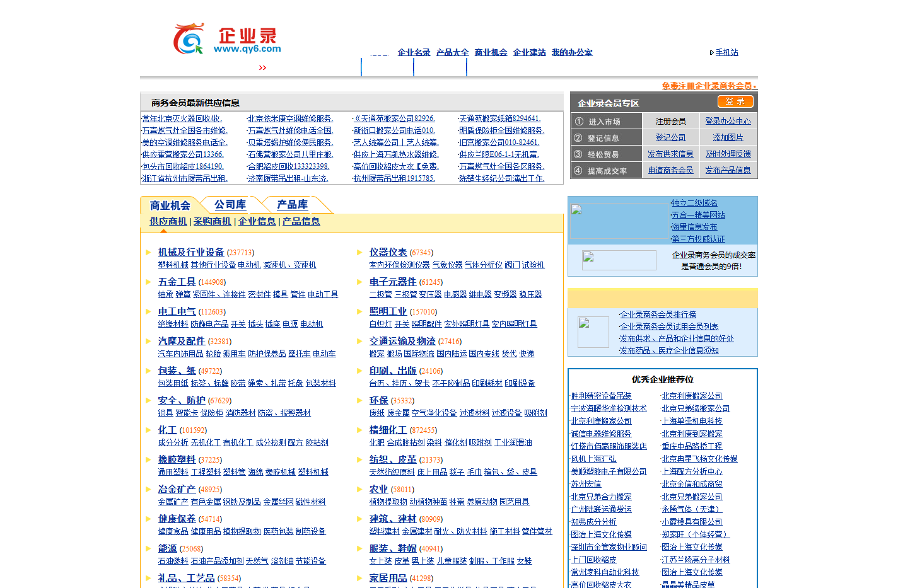Open the 印刷、出版 category
898x588 pixels.
(393, 371)
